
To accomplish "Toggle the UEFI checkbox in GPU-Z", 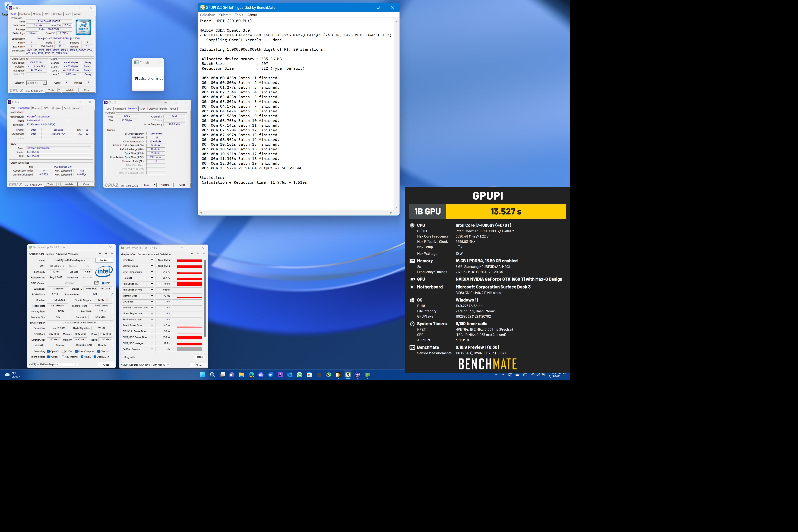I will (x=103, y=283).
